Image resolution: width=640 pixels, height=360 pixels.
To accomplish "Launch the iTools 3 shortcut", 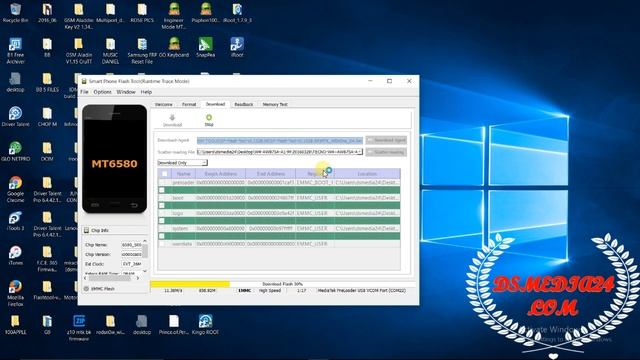I will coord(16,221).
